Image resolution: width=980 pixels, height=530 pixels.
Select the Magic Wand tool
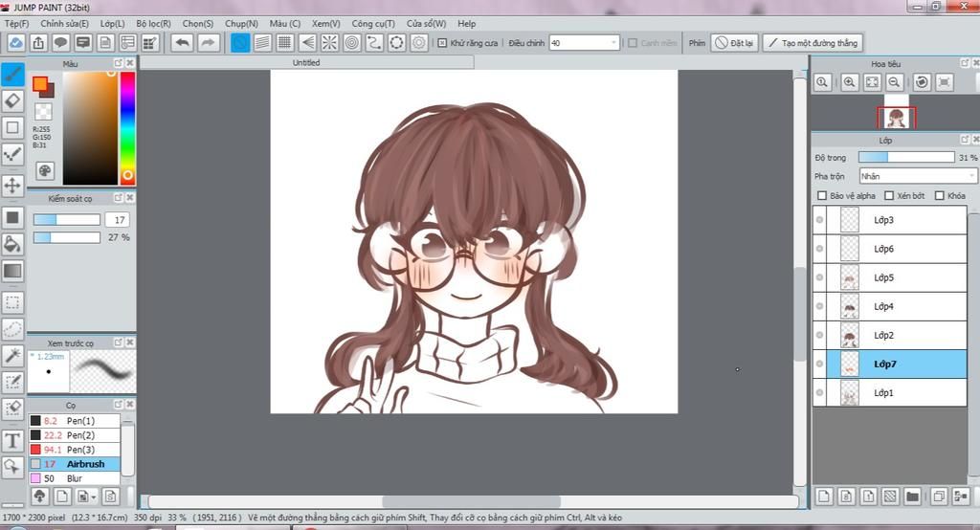coord(12,355)
